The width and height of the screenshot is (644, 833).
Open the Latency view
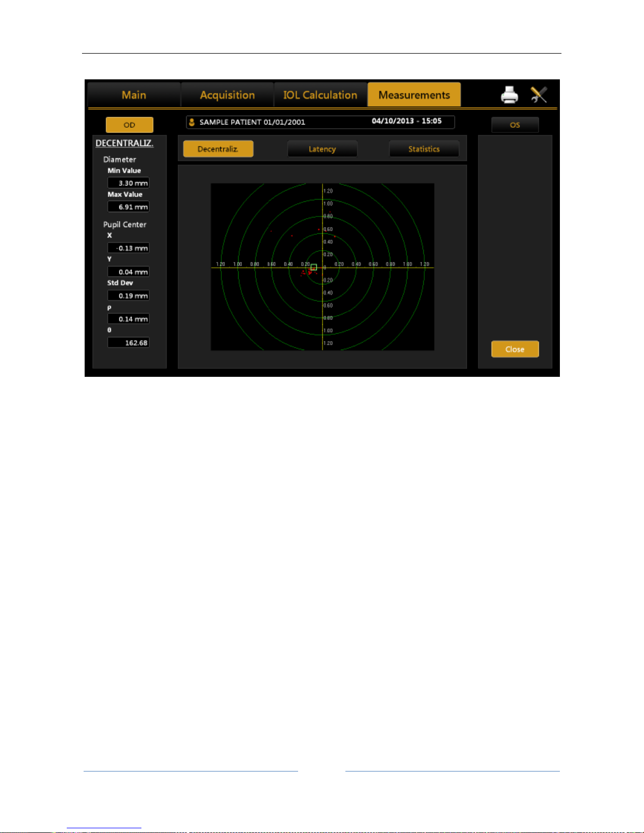tap(322, 149)
